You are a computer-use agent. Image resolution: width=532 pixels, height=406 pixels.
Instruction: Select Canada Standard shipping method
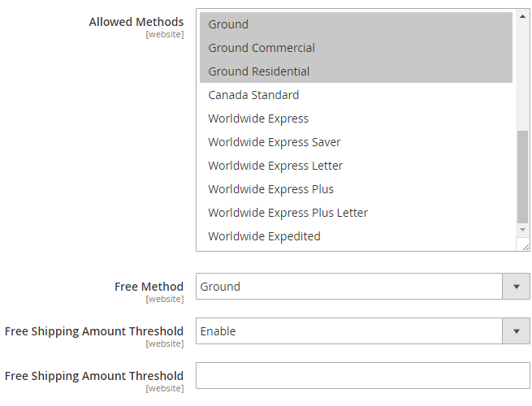[x=253, y=95]
